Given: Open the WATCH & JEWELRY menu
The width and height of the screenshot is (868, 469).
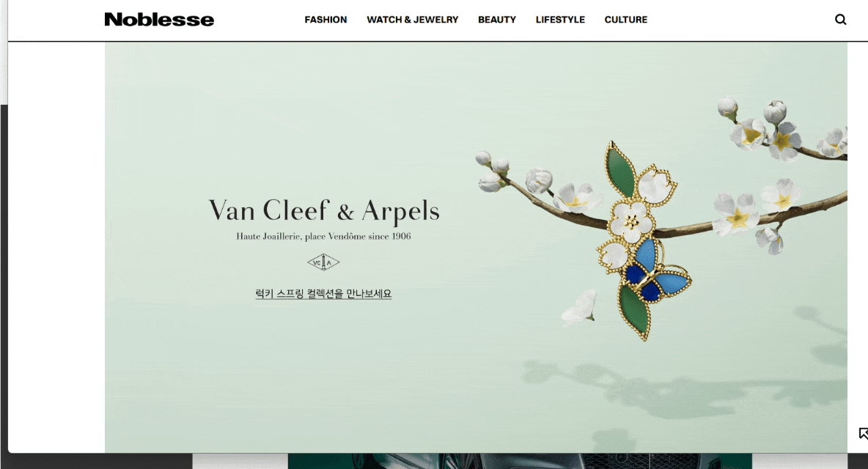Looking at the screenshot, I should click(x=413, y=19).
